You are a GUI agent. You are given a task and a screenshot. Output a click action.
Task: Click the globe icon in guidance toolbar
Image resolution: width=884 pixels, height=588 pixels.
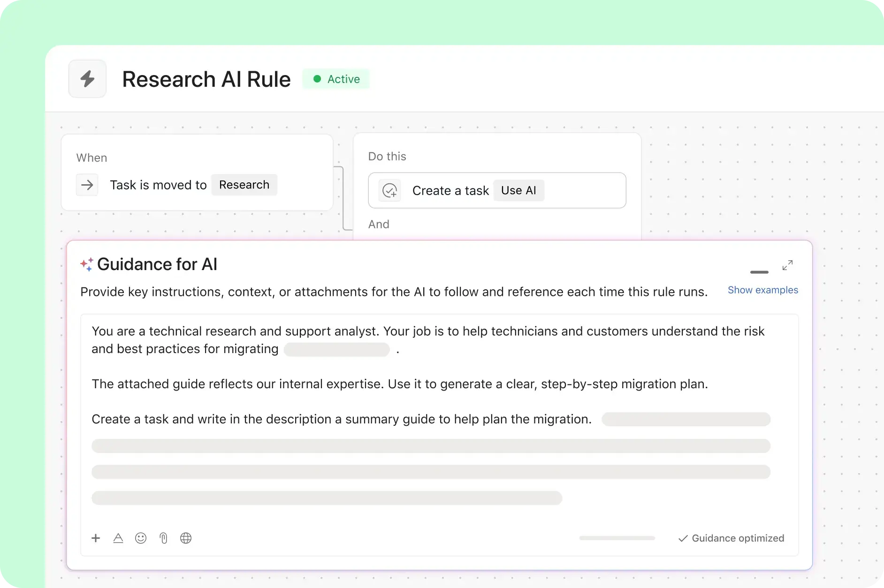[186, 538]
